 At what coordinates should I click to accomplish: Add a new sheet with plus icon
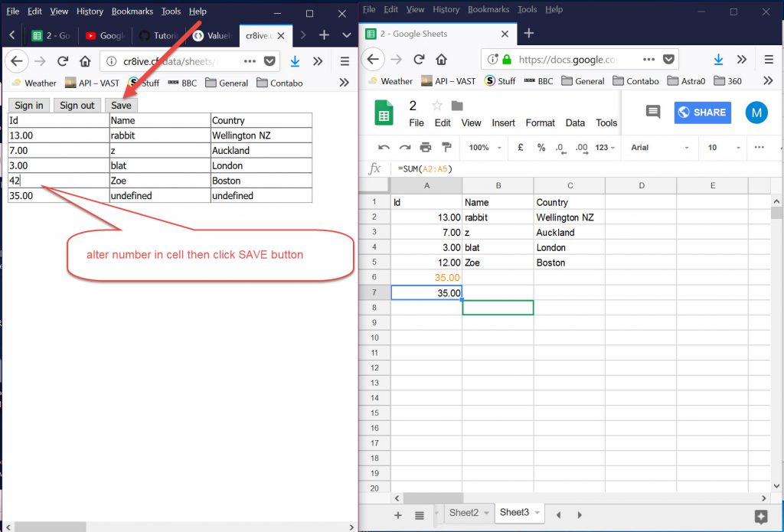coord(398,515)
